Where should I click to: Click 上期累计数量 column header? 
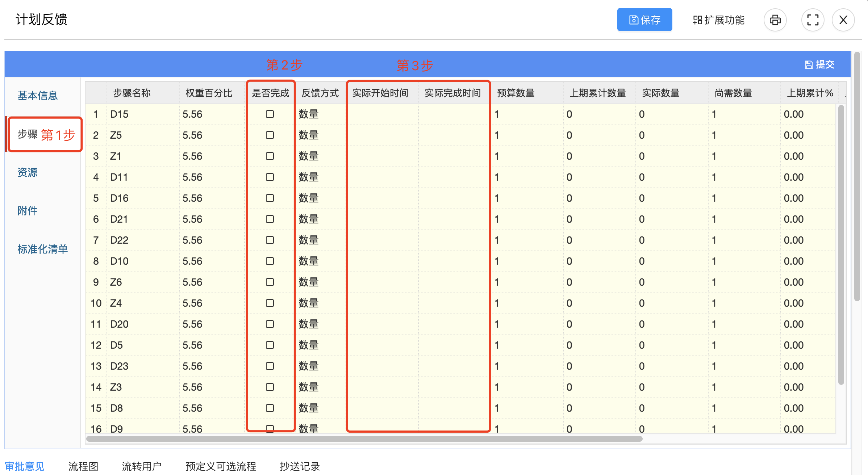tap(600, 93)
